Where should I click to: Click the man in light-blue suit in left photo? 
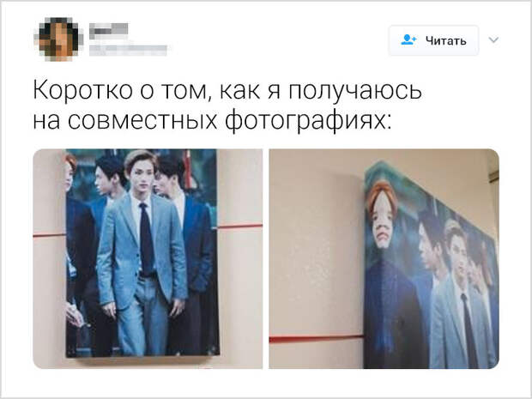coord(142,253)
